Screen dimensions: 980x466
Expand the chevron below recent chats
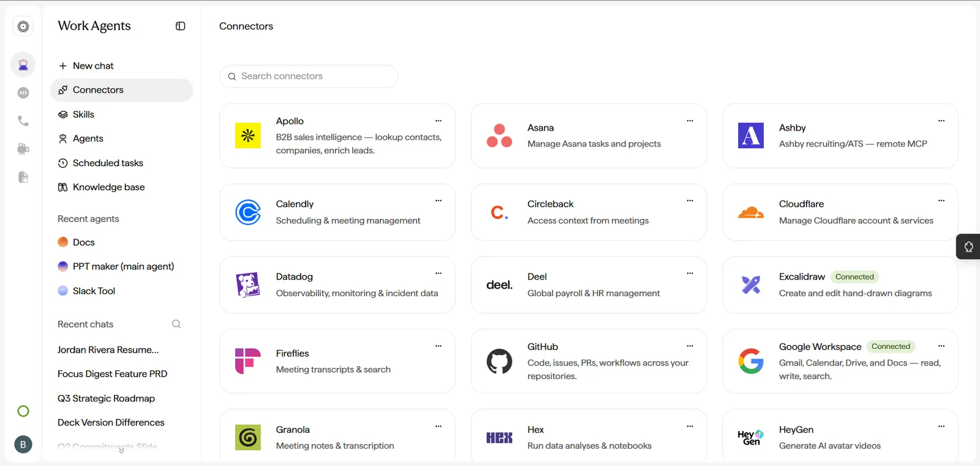tap(121, 451)
